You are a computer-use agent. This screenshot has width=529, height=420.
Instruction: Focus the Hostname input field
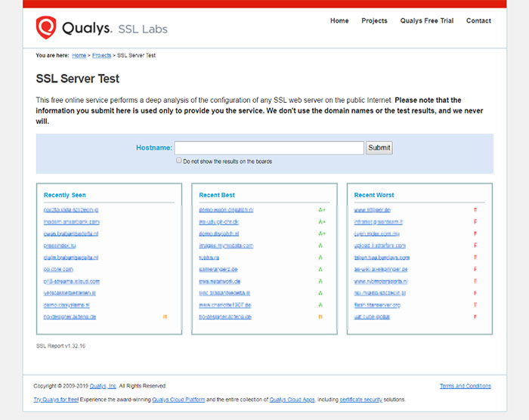(269, 148)
